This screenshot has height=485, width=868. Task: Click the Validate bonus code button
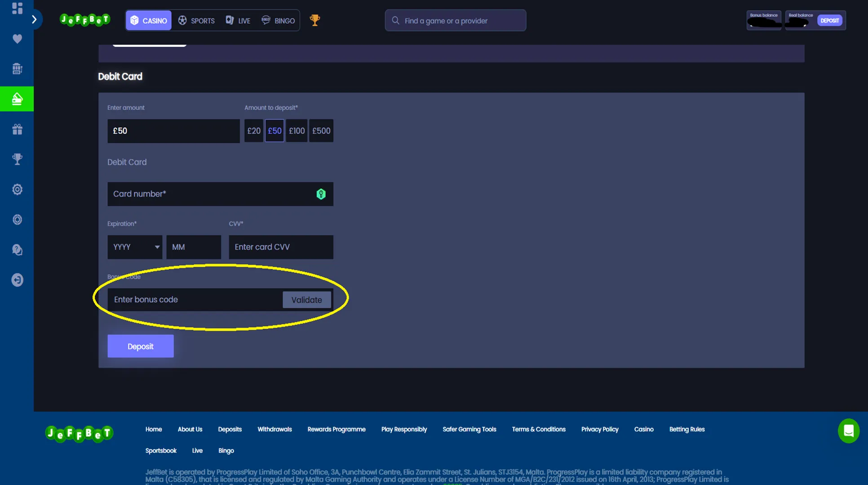(307, 300)
